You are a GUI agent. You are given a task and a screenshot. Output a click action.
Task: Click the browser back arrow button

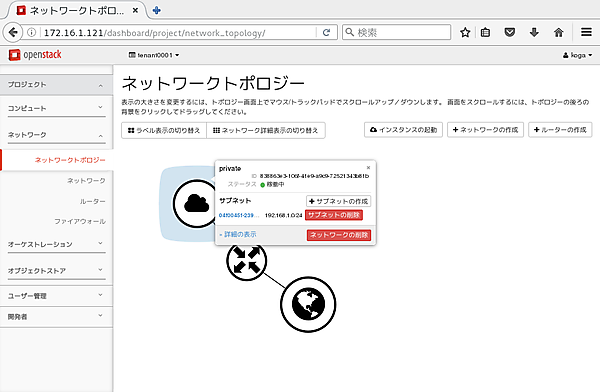pyautogui.click(x=13, y=32)
